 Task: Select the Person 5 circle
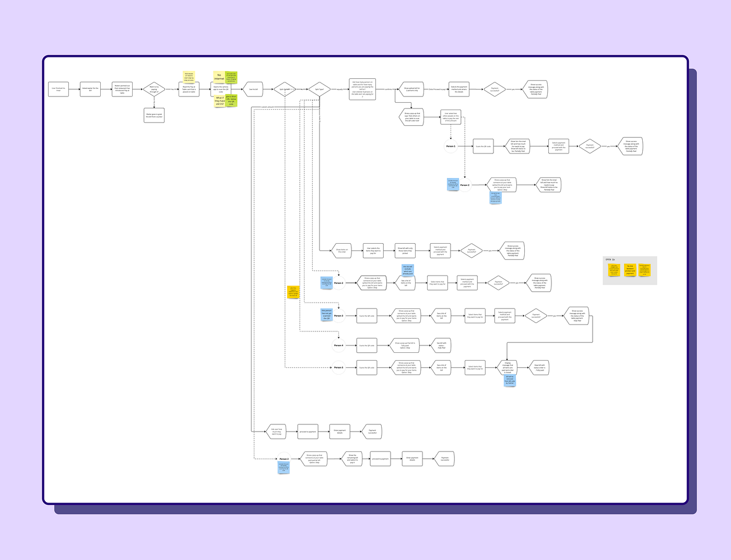coord(339,367)
